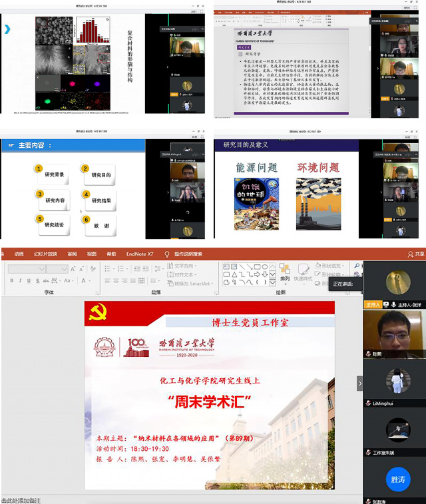Click the microphone icon next to 主持人-张洋

(x=394, y=304)
